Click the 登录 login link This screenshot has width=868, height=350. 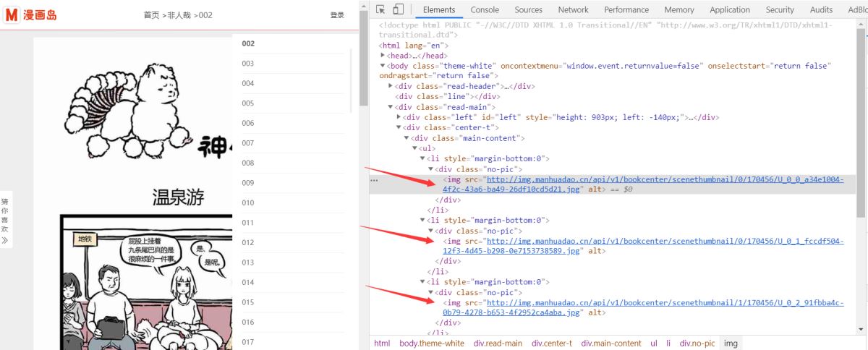(337, 15)
